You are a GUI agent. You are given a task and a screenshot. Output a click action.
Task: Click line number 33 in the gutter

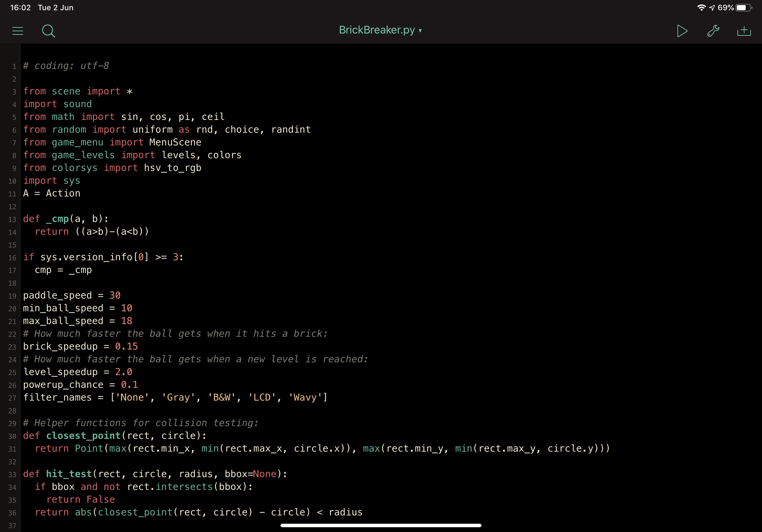[12, 474]
